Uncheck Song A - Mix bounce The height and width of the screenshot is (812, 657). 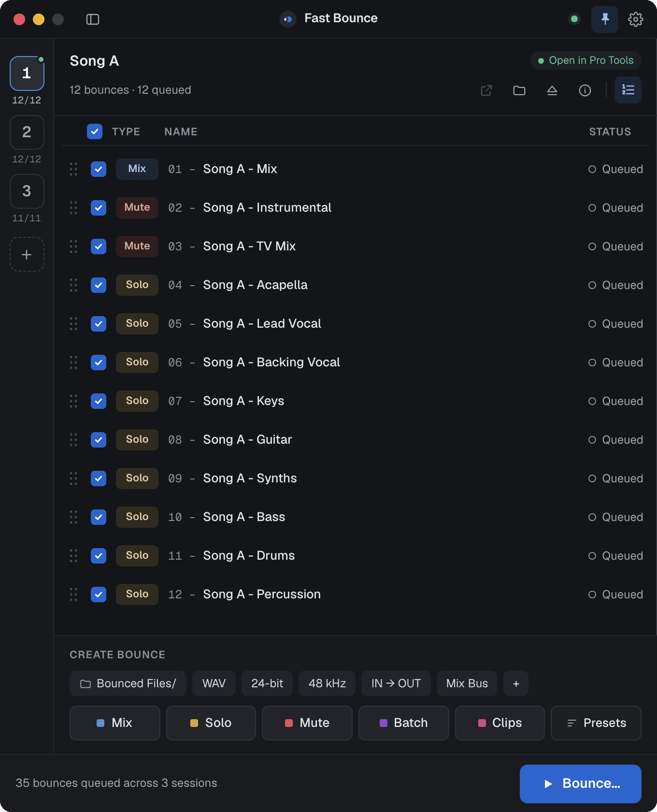pos(99,169)
